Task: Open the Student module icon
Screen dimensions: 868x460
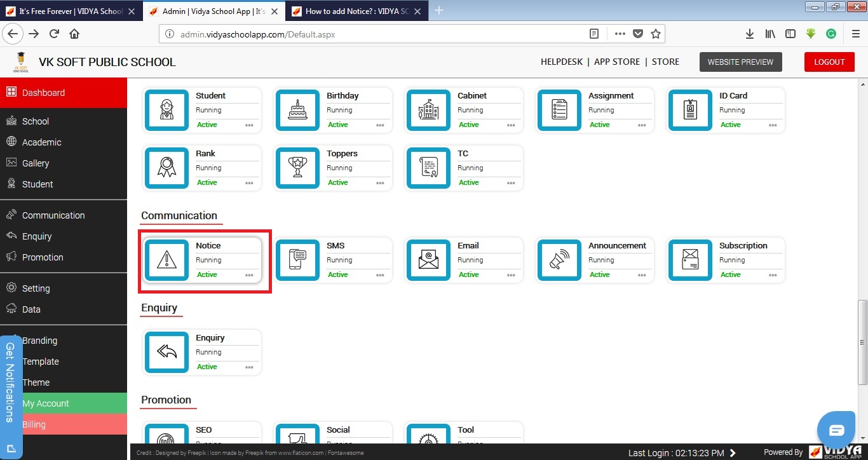Action: tap(166, 110)
